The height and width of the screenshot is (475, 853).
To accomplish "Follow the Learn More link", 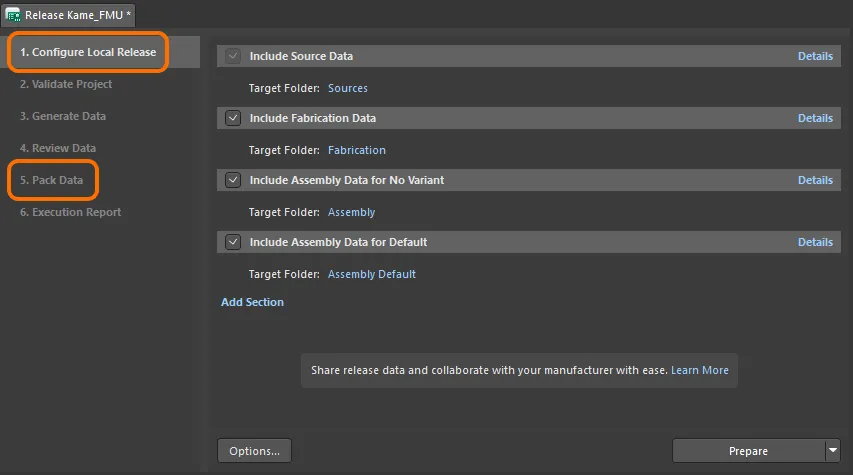I will tap(700, 370).
